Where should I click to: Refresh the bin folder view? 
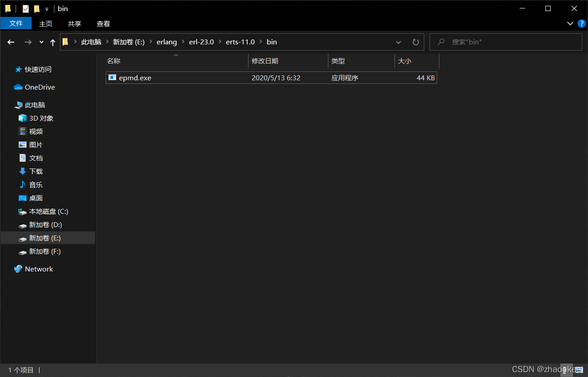click(x=416, y=42)
